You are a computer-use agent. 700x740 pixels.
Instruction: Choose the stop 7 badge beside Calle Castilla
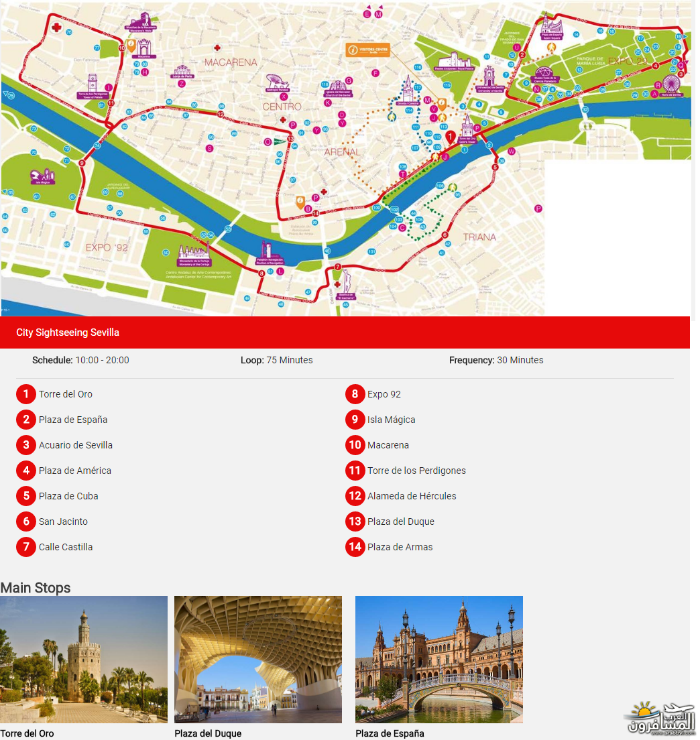pyautogui.click(x=26, y=547)
